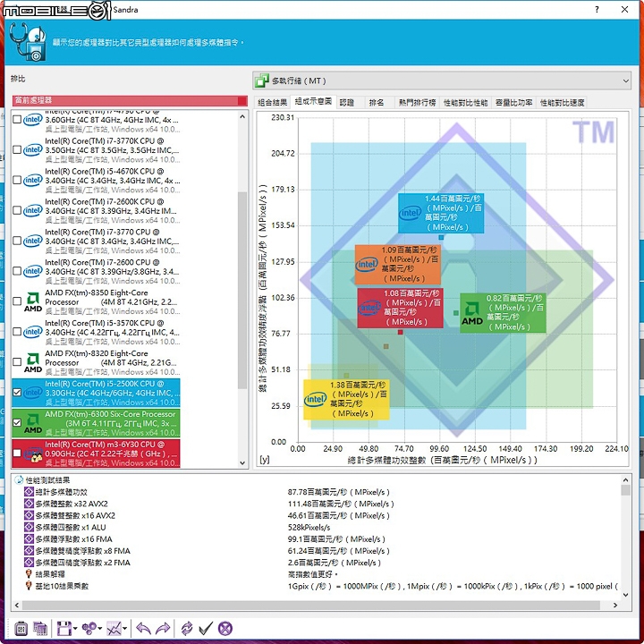Click the help question mark in title bar
The height and width of the screenshot is (644, 644).
[x=597, y=10]
